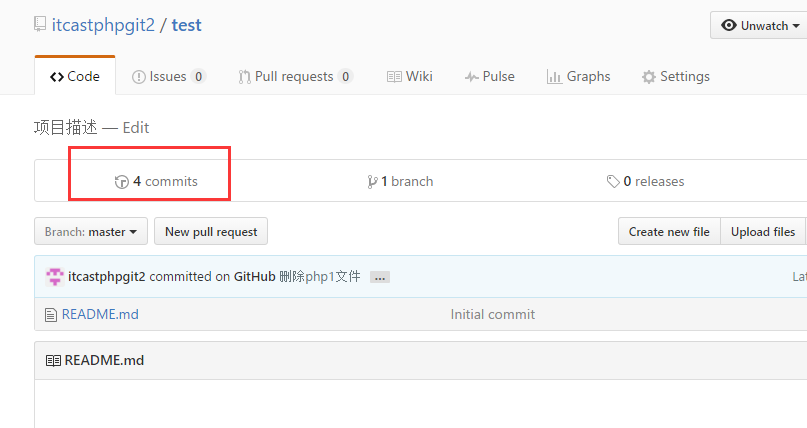
Task: Click the Pull requests count badge 0
Action: (x=345, y=77)
